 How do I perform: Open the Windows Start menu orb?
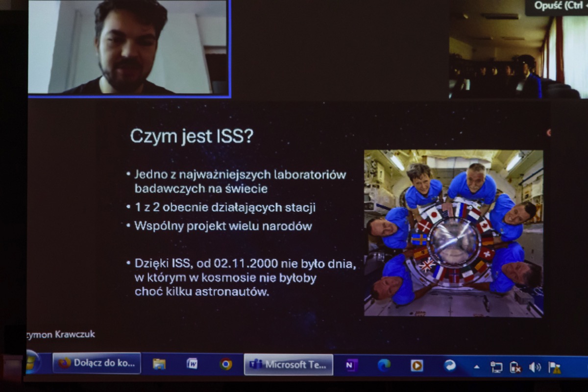[32, 362]
